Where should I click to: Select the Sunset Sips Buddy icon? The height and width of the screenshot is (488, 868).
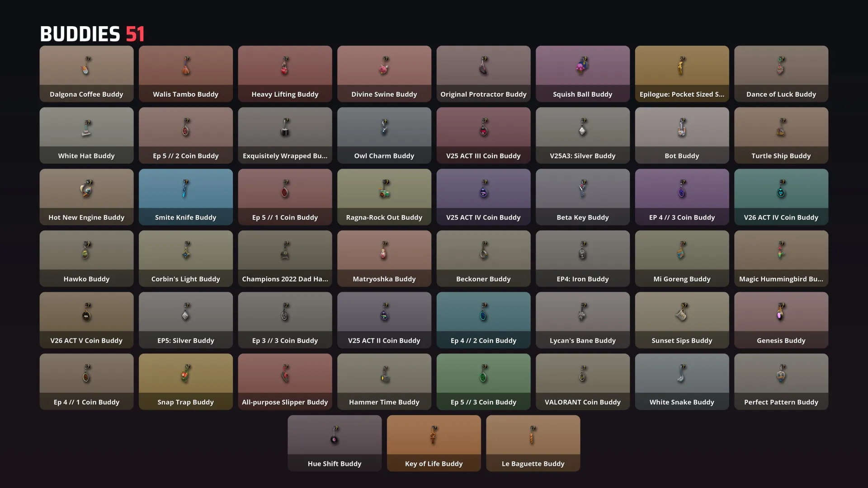tap(682, 312)
